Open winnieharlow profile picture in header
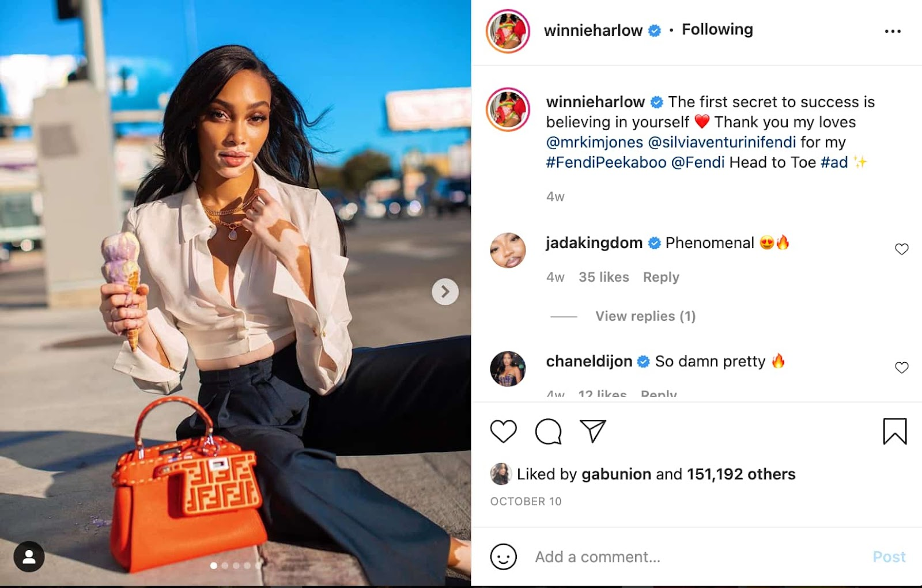Viewport: 922px width, 588px height. pos(508,31)
